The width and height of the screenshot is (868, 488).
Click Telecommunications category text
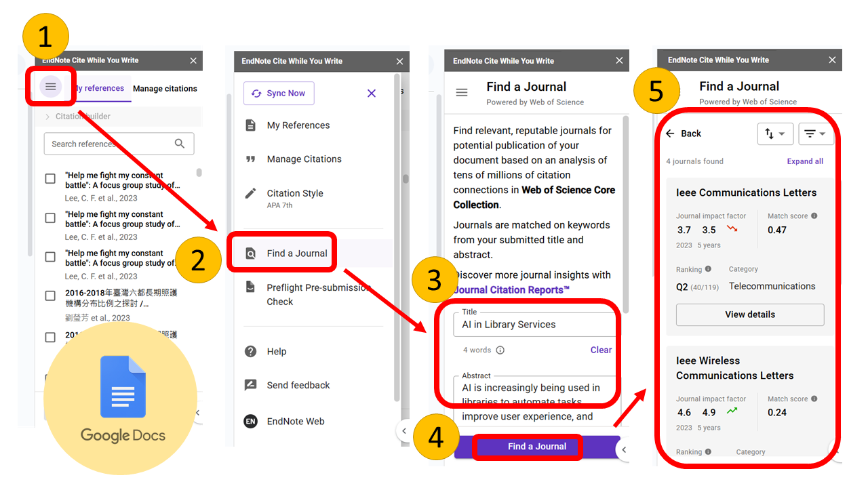[772, 286]
